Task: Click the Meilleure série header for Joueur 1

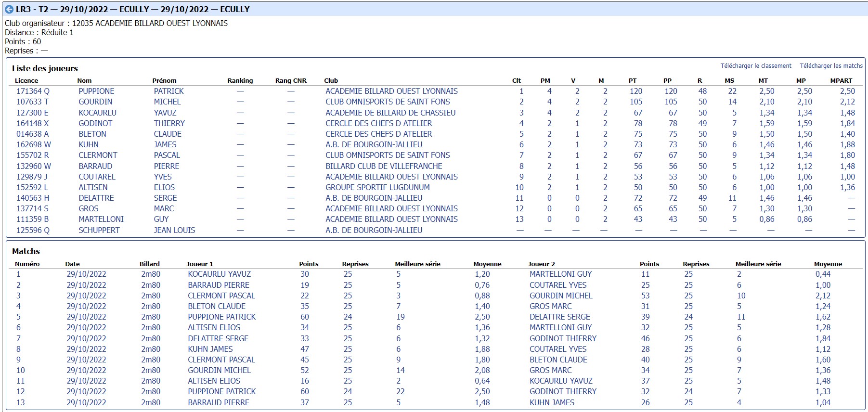Action: 417,264
